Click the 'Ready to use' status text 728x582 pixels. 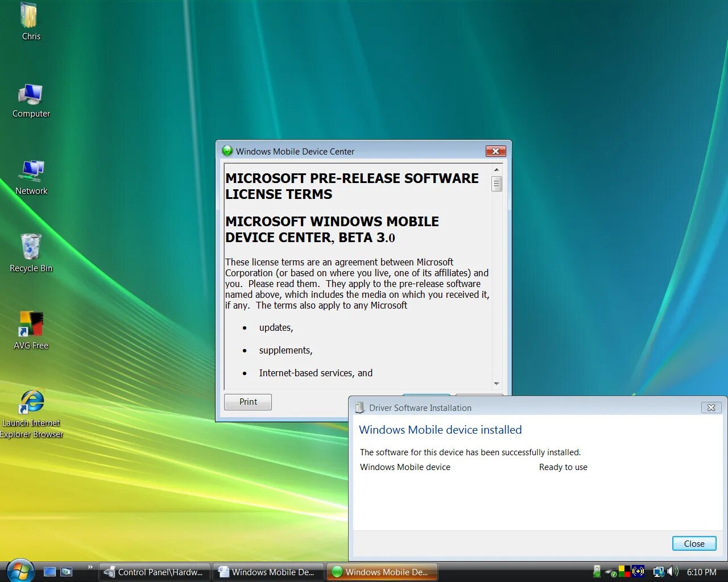(563, 467)
